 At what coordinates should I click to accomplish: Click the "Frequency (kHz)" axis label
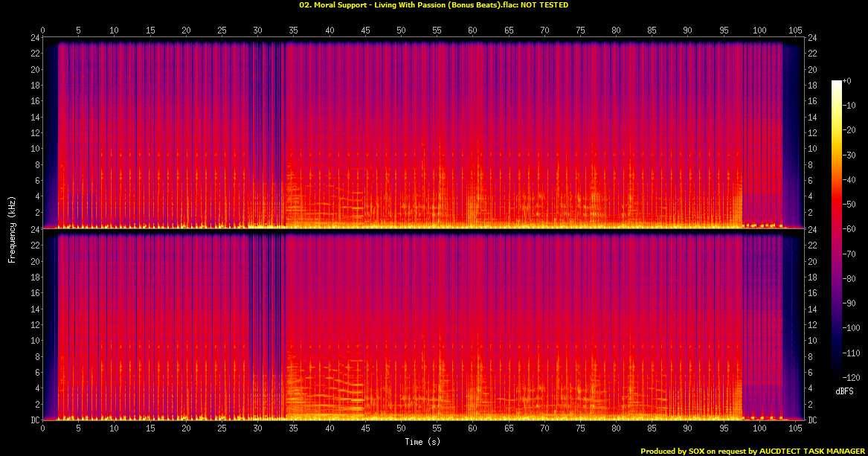click(x=12, y=229)
